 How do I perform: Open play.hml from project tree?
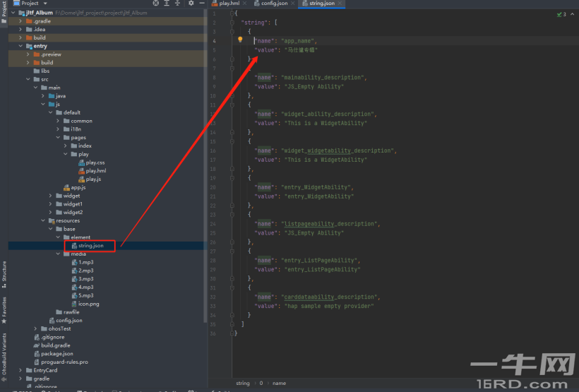pos(92,171)
